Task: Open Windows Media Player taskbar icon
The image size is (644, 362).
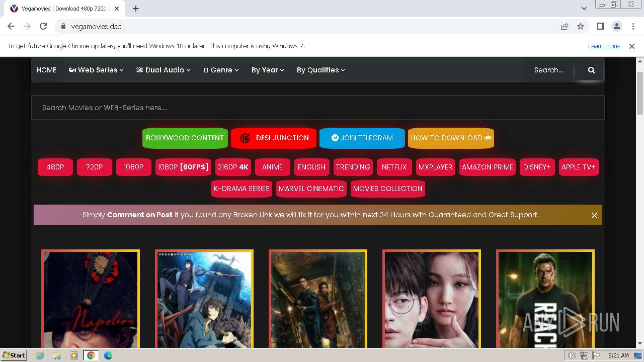Action: tap(74, 355)
